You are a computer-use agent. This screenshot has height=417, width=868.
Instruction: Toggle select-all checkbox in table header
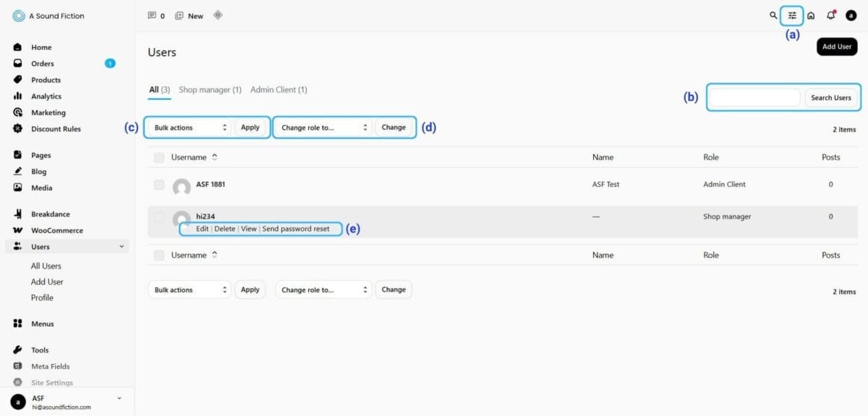point(159,157)
